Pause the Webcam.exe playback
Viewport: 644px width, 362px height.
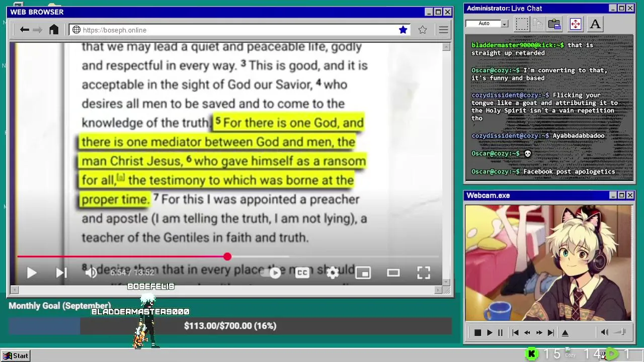coord(500,333)
